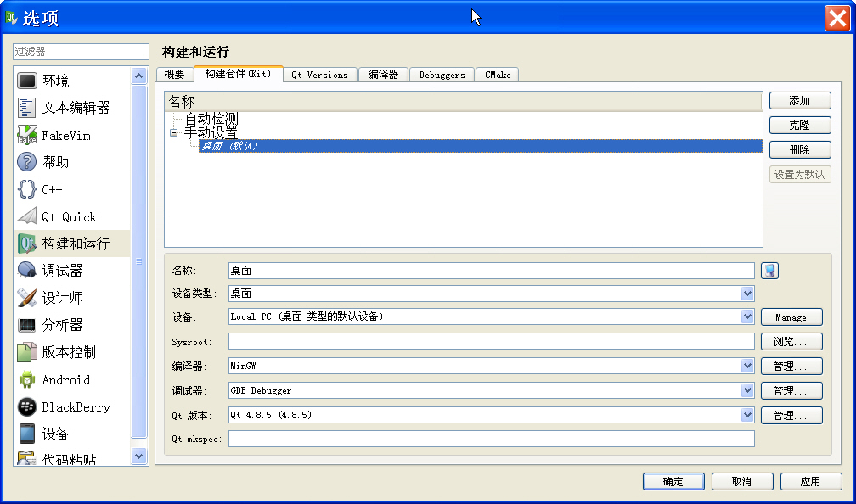
Task: Click the 克隆 button
Action: (x=800, y=126)
